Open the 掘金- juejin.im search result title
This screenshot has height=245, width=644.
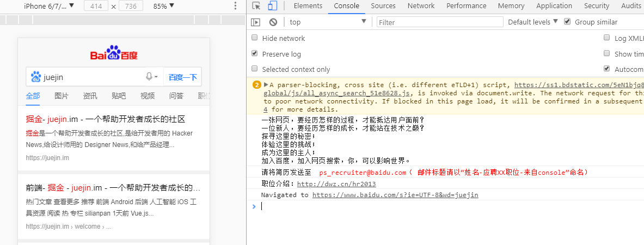coord(105,119)
